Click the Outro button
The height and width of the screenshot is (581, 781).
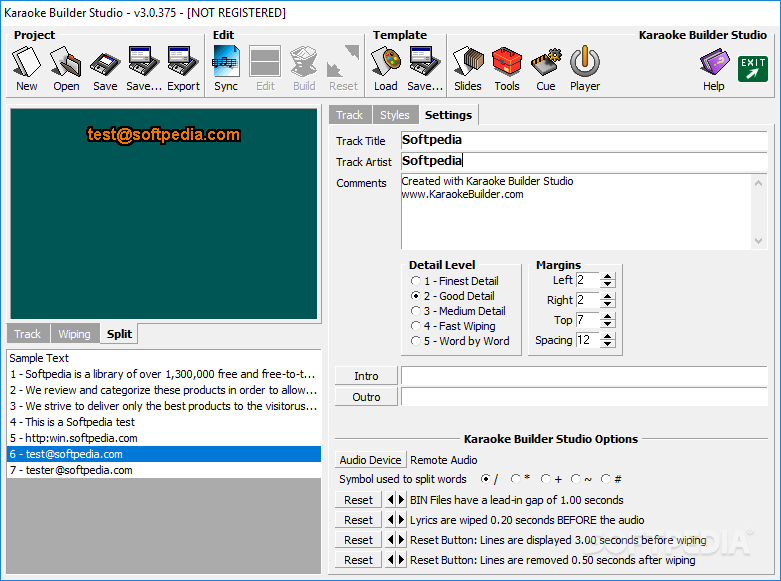coord(366,397)
